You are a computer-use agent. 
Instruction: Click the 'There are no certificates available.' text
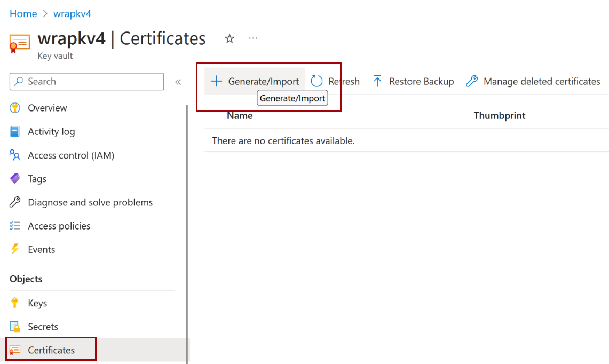[283, 140]
